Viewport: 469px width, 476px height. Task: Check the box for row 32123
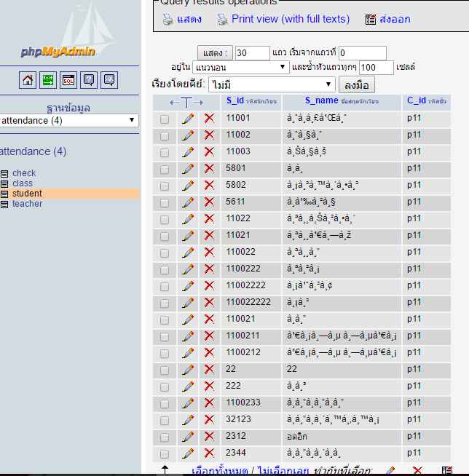click(165, 421)
